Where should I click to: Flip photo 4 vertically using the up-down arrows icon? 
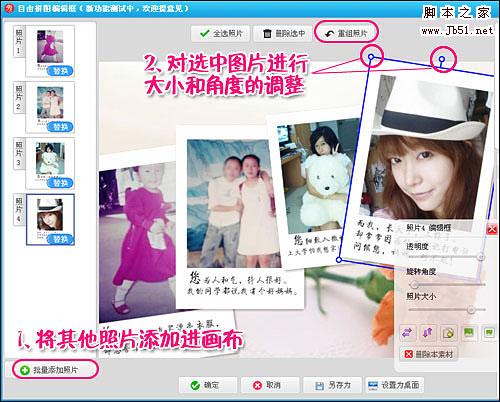tap(428, 333)
